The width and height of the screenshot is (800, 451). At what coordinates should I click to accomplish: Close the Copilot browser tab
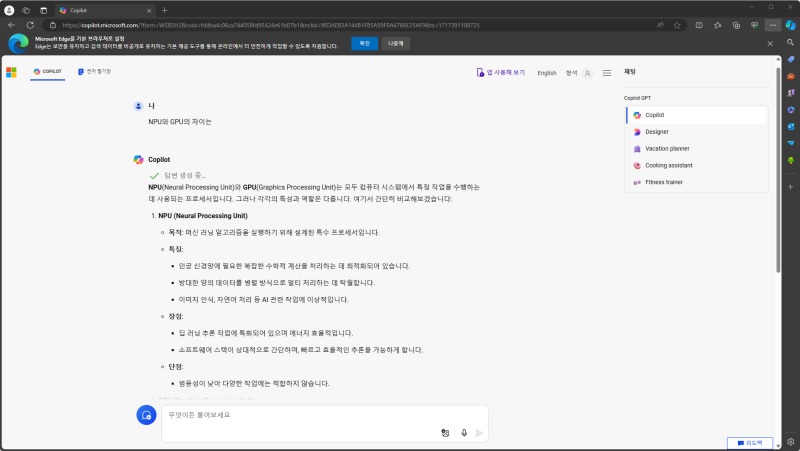(x=149, y=10)
